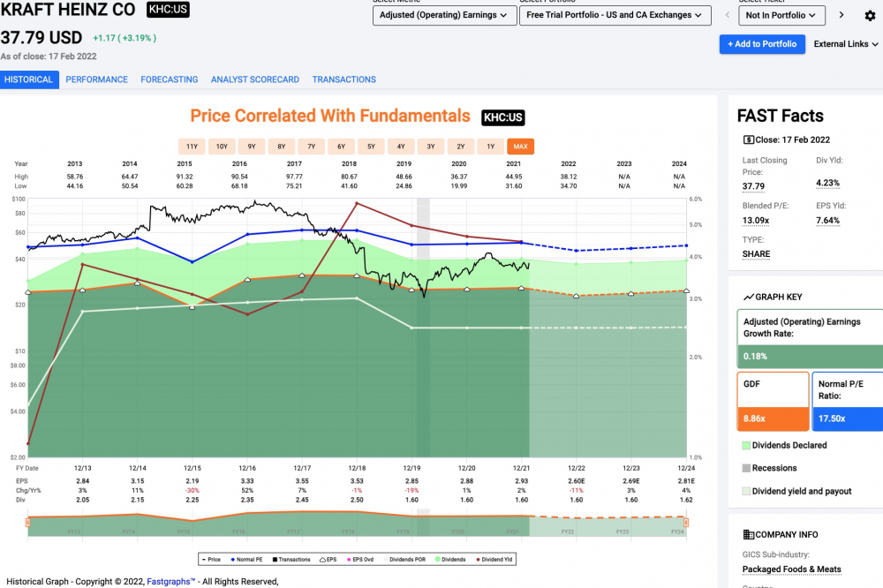Expand External Links menu
The height and width of the screenshot is (588, 883).
845,44
